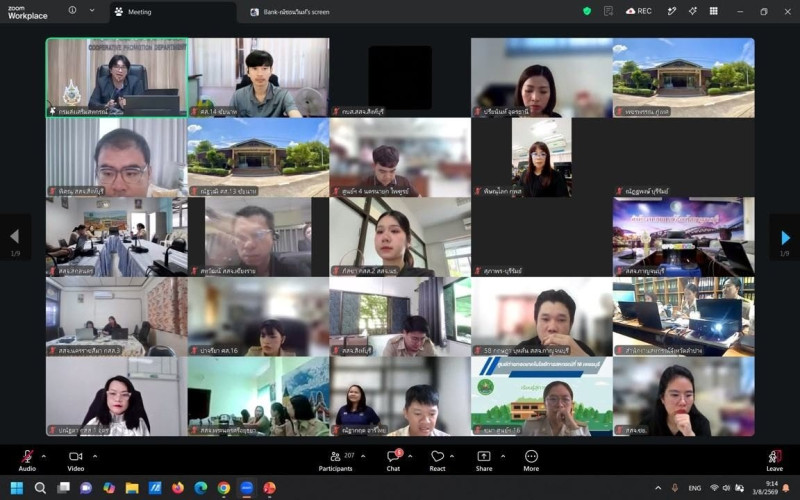Expand share options caret beside Share
This screenshot has height=500, width=800.
pyautogui.click(x=503, y=456)
